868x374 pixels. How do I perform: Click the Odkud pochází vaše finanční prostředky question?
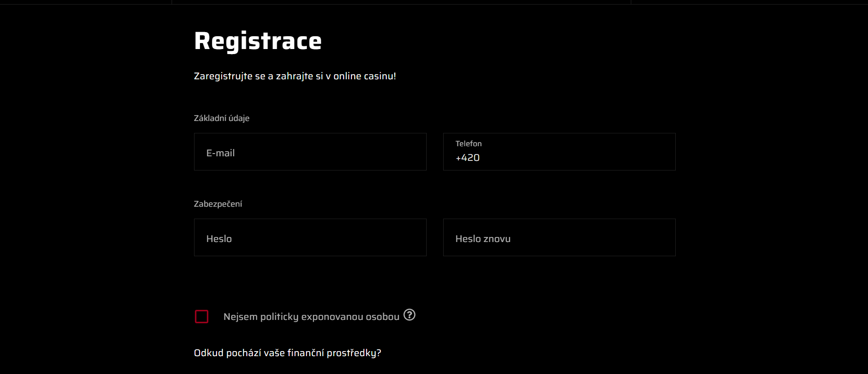point(288,353)
